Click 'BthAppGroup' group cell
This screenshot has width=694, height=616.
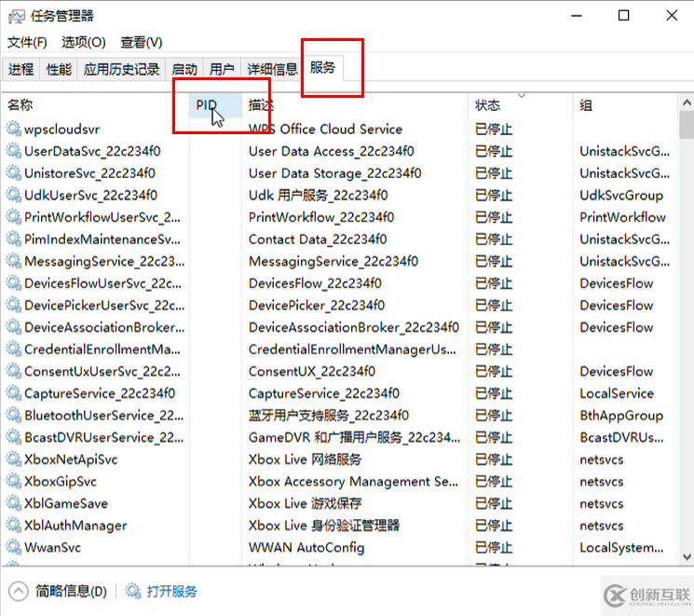(621, 416)
